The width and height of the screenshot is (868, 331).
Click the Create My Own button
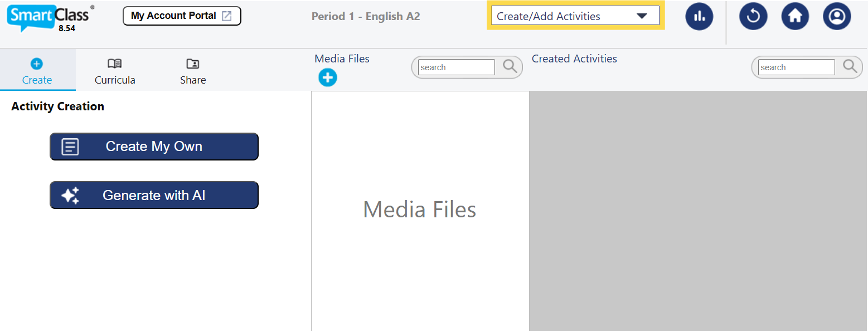pyautogui.click(x=154, y=146)
